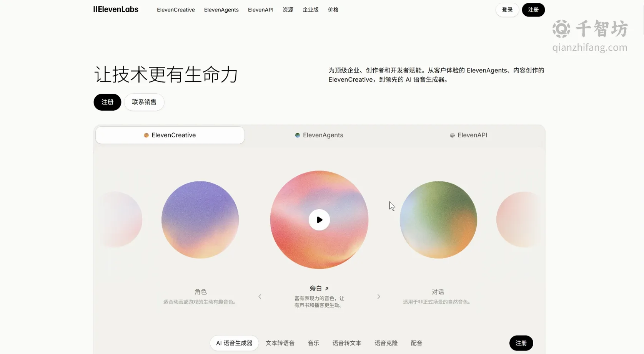Select the green 对话 voice orb
This screenshot has width=644, height=354.
438,220
